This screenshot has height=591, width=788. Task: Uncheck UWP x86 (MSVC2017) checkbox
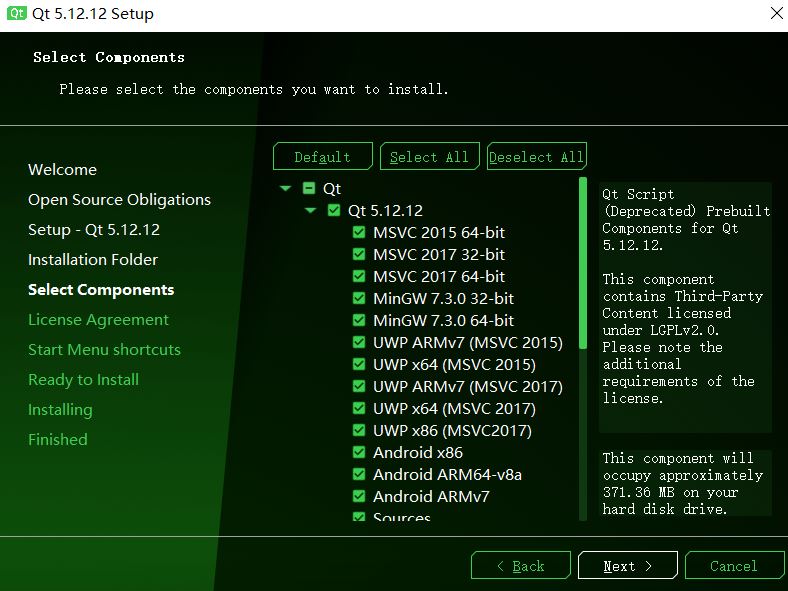(x=359, y=430)
